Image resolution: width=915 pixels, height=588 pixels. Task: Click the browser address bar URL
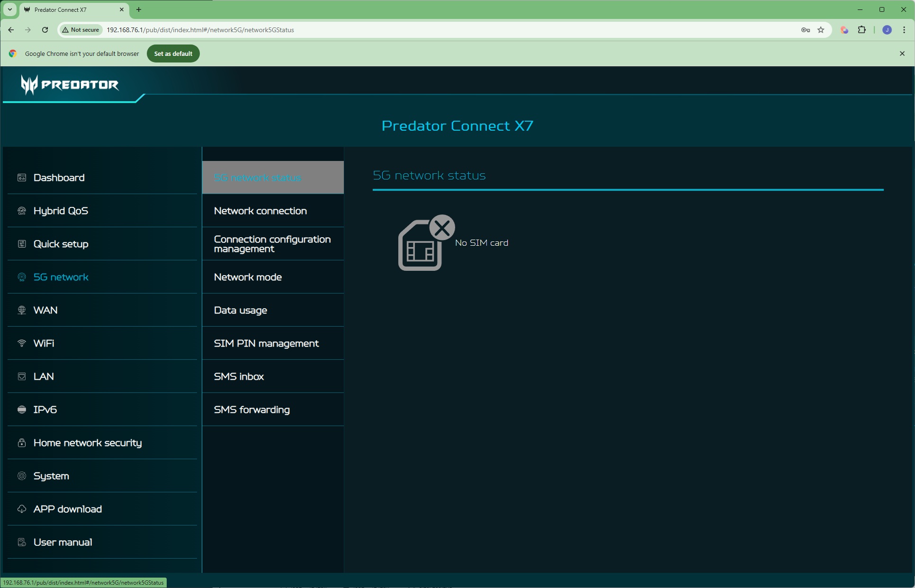point(200,30)
